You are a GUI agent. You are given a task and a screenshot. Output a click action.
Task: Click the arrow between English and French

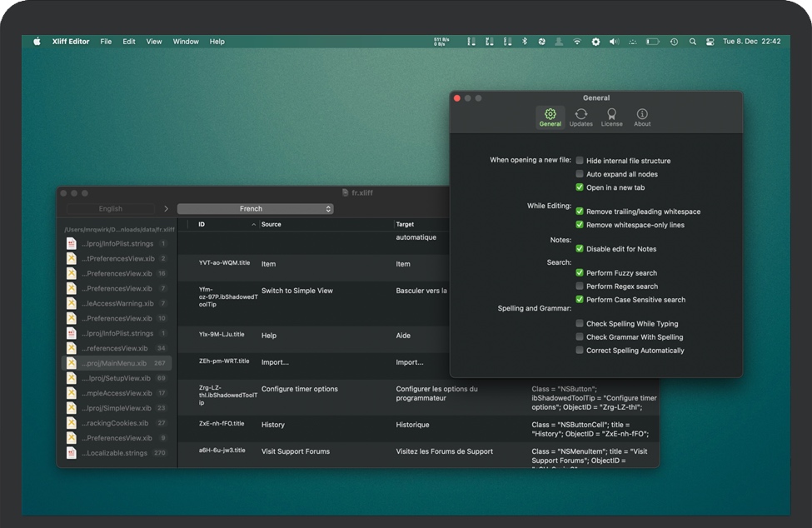click(166, 209)
